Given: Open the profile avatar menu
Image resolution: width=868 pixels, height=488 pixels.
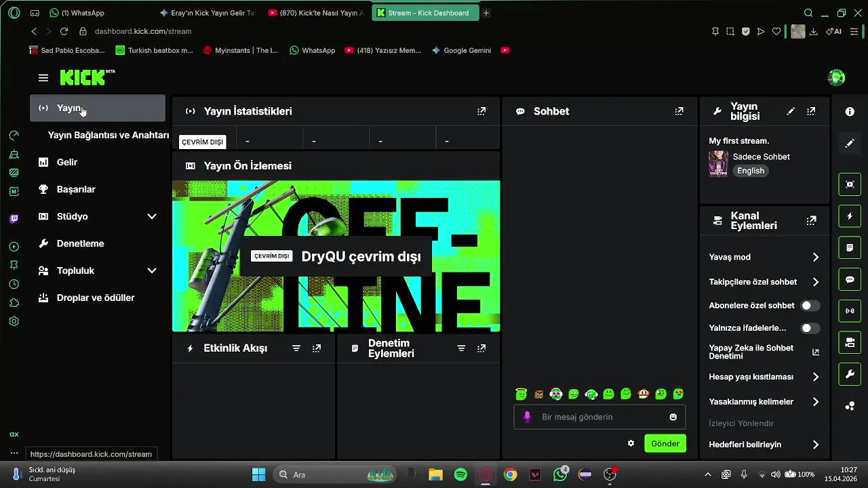Looking at the screenshot, I should [836, 77].
